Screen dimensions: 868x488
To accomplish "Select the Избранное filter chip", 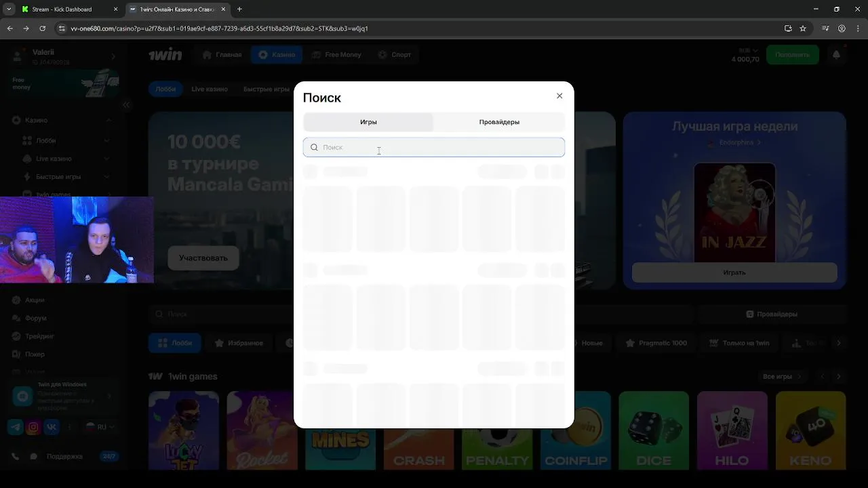I will [239, 343].
